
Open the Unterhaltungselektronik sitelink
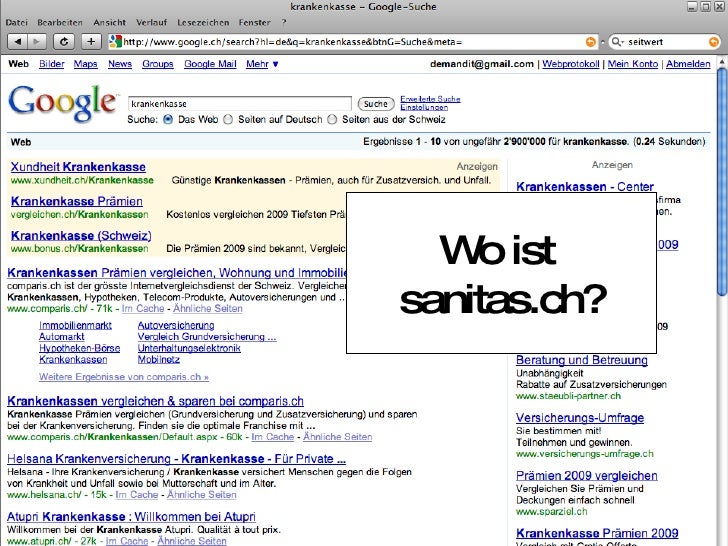coord(189,348)
